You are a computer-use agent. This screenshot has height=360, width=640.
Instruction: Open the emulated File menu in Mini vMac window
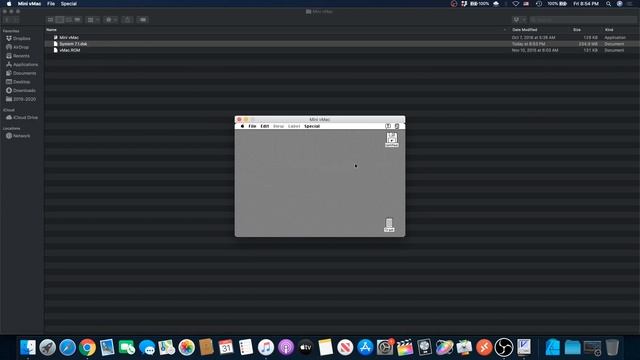[252, 126]
